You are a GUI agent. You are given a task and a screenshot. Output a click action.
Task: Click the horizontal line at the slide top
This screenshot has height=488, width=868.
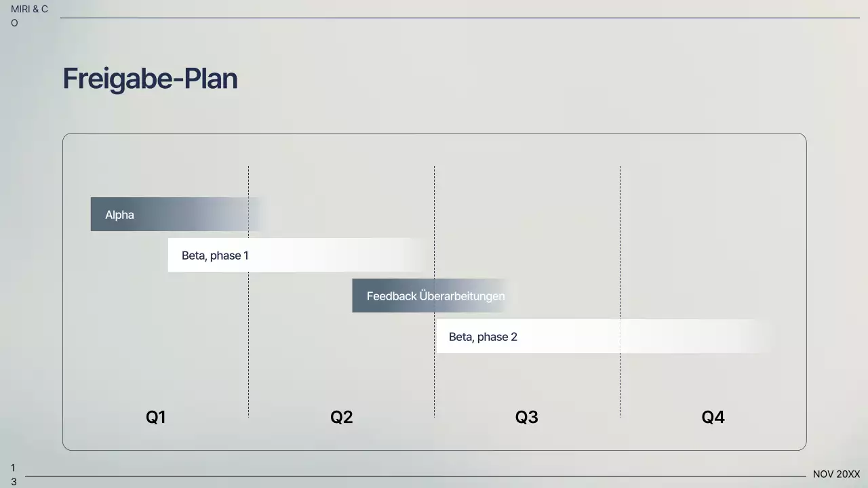click(460, 18)
